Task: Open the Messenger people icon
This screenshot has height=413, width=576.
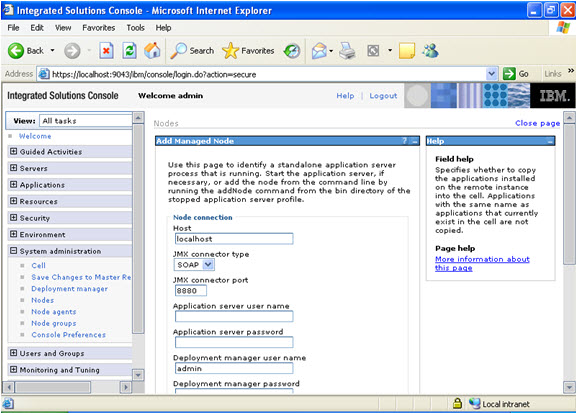Action: coord(431,51)
